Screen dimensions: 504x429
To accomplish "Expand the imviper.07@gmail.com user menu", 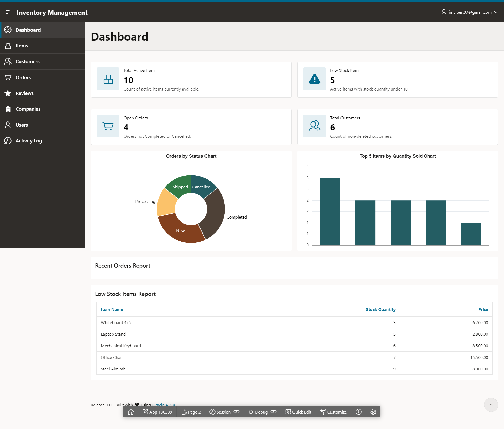I will pos(469,12).
